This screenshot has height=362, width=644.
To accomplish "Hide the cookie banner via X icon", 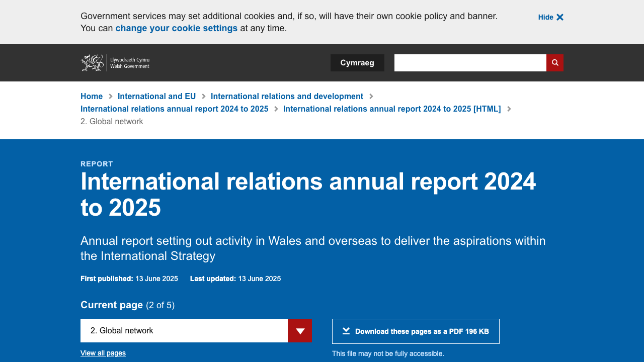I will pos(560,17).
